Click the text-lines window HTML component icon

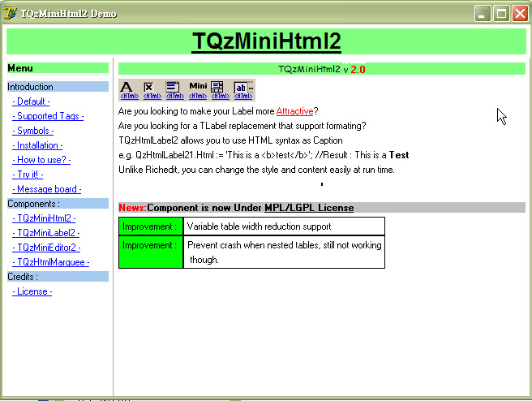point(173,88)
